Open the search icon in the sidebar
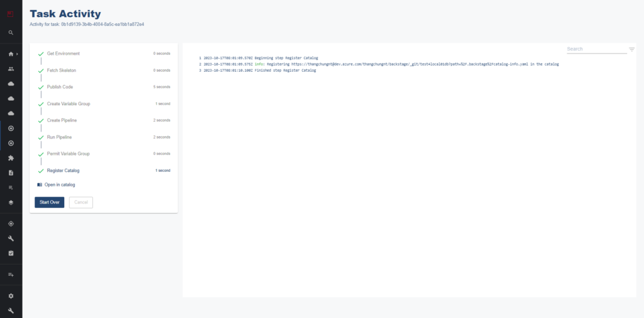Viewport: 644px width, 318px height. click(11, 32)
